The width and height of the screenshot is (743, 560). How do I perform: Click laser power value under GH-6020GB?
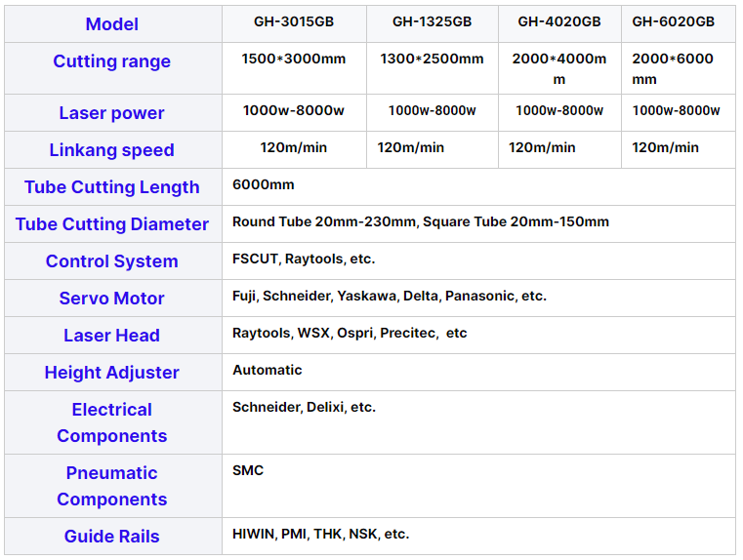(677, 110)
